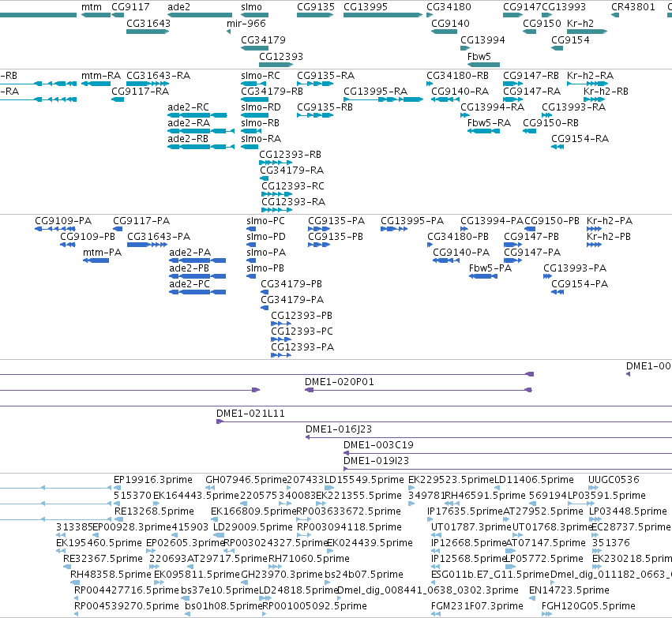Screen dimensions: 672x618
Task: Click the CG9135 gene label
Action: (315, 7)
